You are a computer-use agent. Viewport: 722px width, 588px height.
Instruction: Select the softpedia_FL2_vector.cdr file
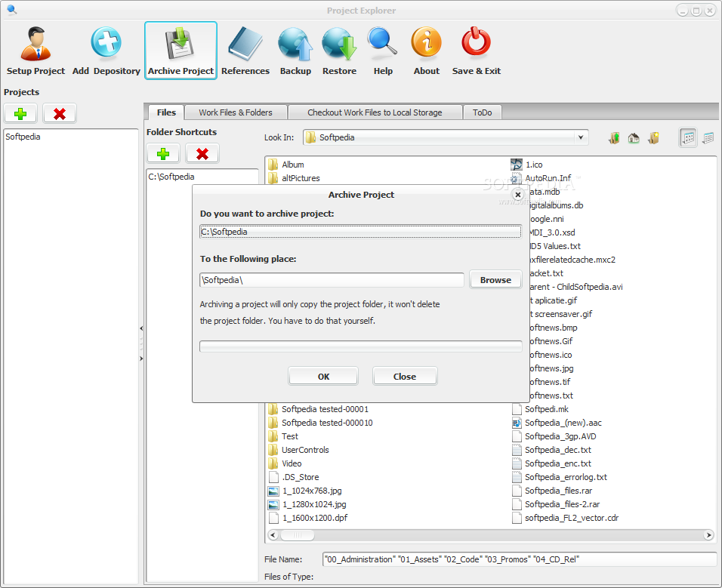click(x=566, y=518)
